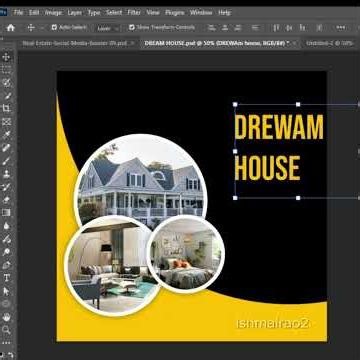Click Align horizontal centers in options bar
Viewport: 360px width, 360px height.
coord(225,28)
